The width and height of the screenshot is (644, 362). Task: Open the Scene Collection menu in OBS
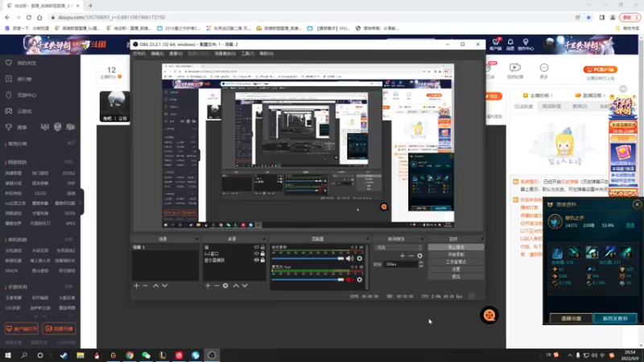tap(225, 54)
